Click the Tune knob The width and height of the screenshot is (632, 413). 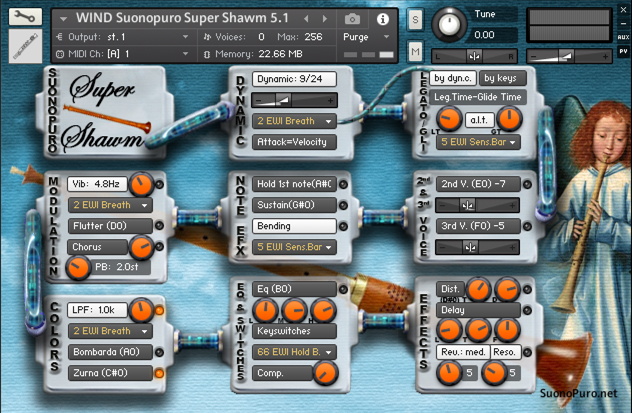449,25
